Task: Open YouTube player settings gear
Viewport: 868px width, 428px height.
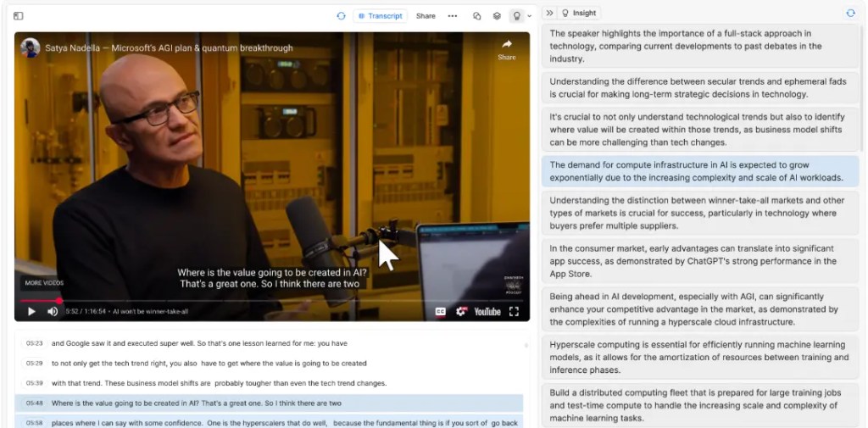Action: coord(462,311)
